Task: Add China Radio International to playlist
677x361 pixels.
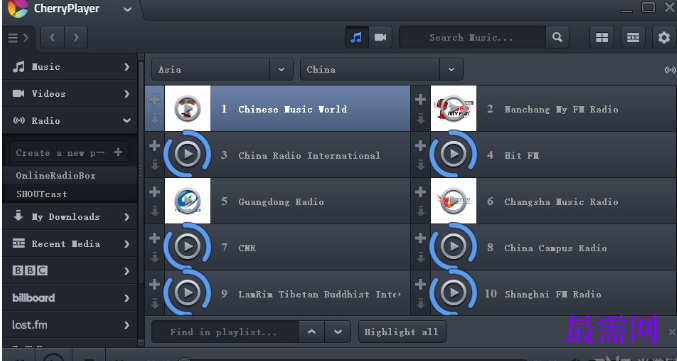Action: tap(155, 146)
